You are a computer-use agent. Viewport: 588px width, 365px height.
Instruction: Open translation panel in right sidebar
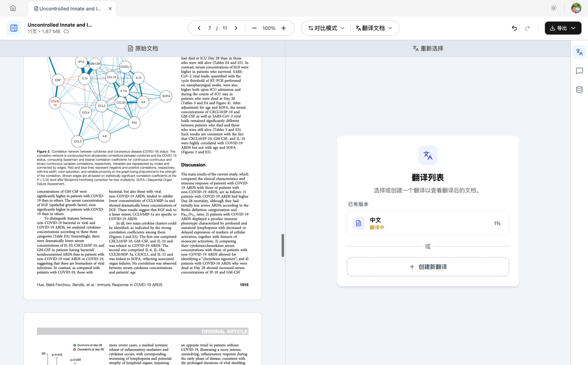[579, 52]
